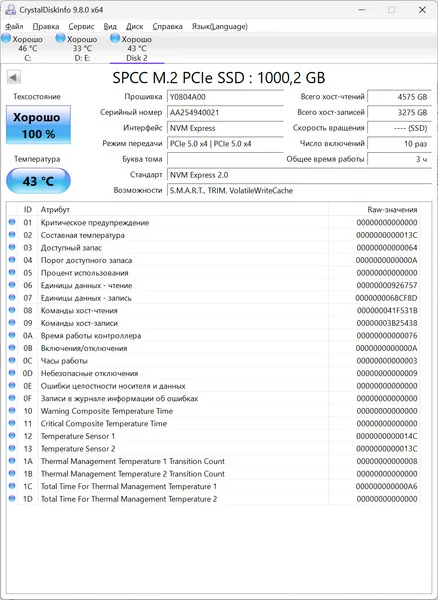Open the Диск menu
This screenshot has height=600, width=438.
(135, 26)
